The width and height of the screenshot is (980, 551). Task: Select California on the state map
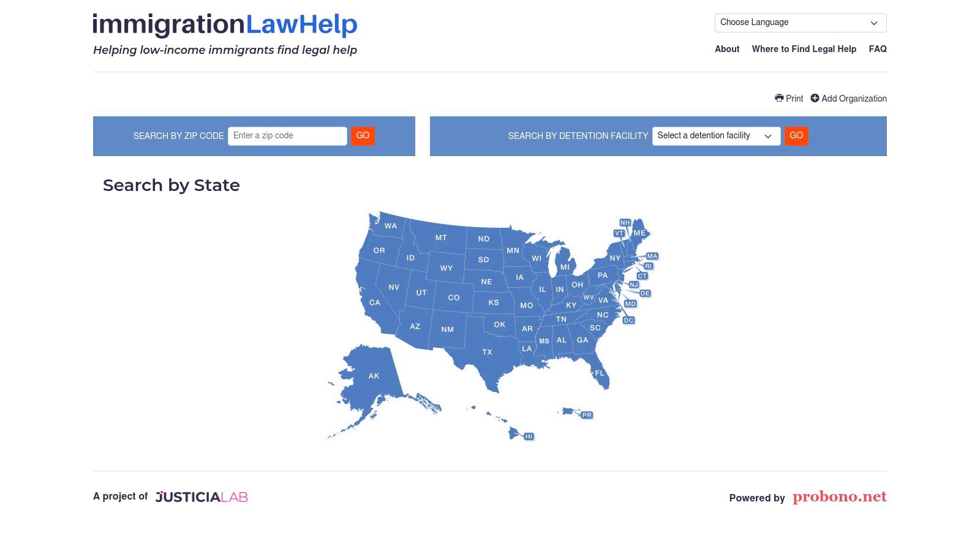click(375, 302)
